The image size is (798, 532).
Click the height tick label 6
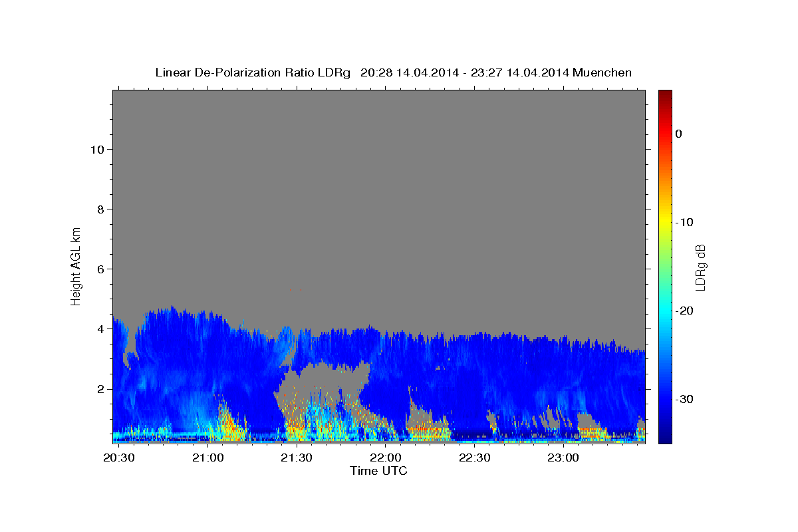(x=99, y=269)
